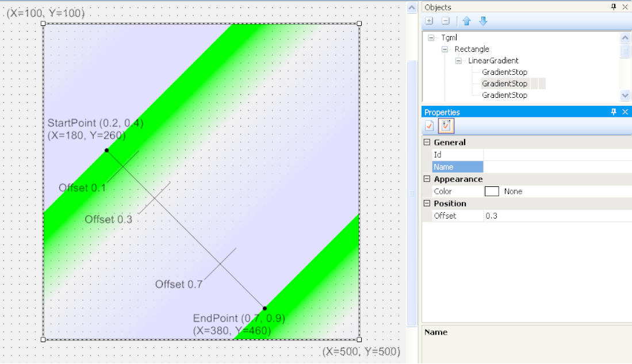
Task: Click the set-properties checkmark icon
Action: coord(428,126)
